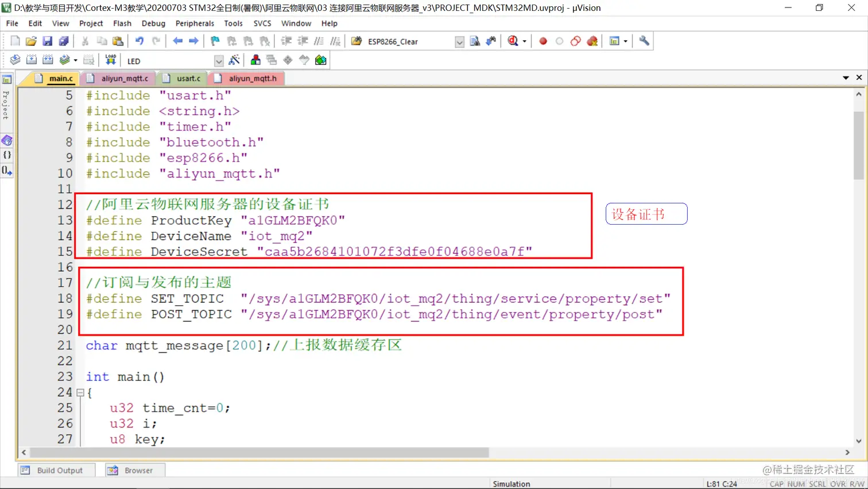Expand the LED target selection dropdown

click(219, 61)
